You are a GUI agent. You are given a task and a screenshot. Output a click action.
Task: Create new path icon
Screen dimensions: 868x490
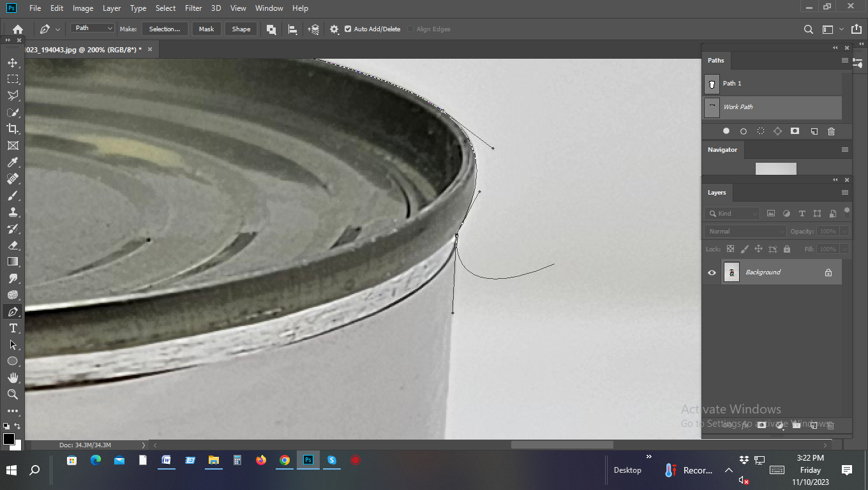click(814, 131)
